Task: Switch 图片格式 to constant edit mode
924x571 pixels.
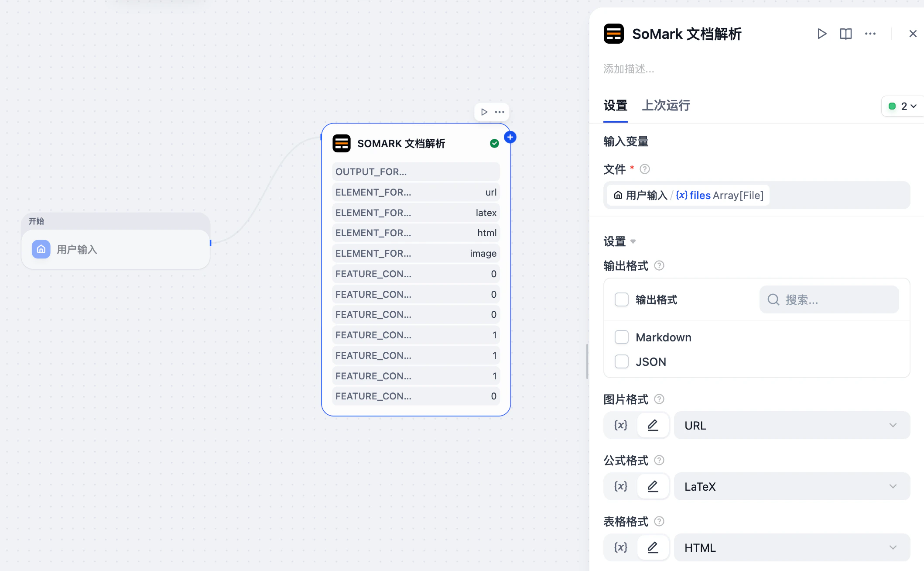Action: (653, 425)
